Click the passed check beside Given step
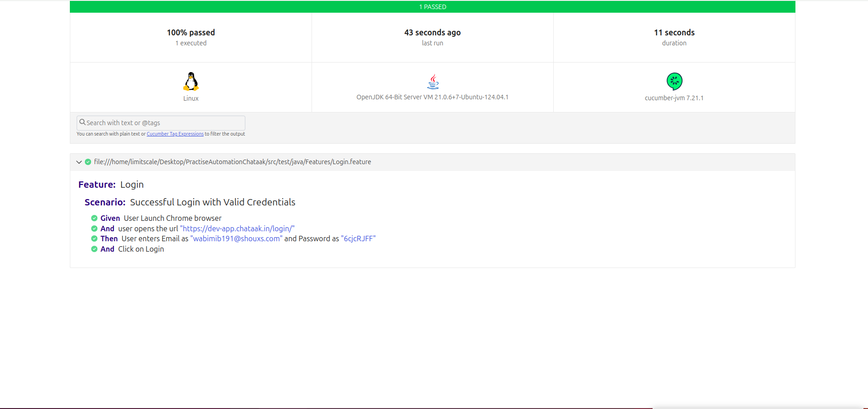Screen dimensions: 868x409 [94, 218]
